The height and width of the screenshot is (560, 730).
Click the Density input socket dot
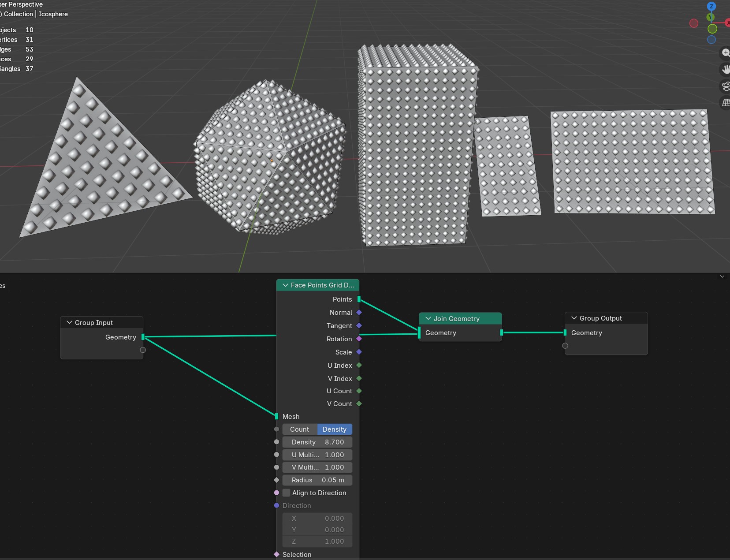point(276,442)
